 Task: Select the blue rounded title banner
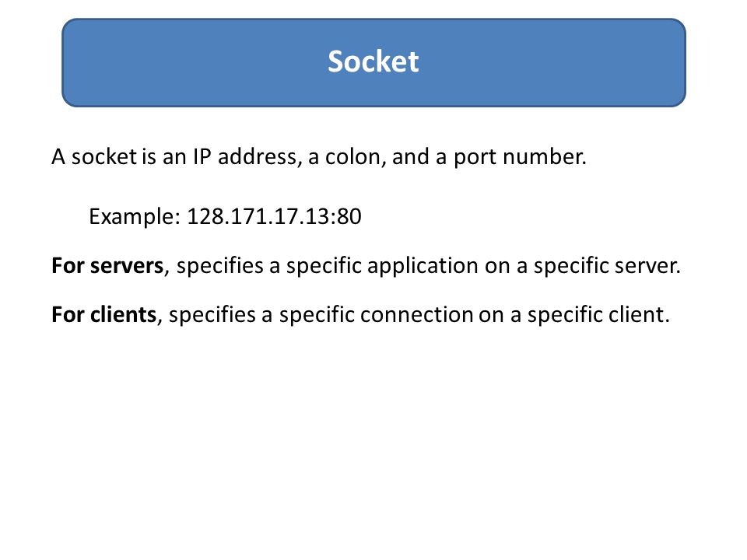coord(373,62)
